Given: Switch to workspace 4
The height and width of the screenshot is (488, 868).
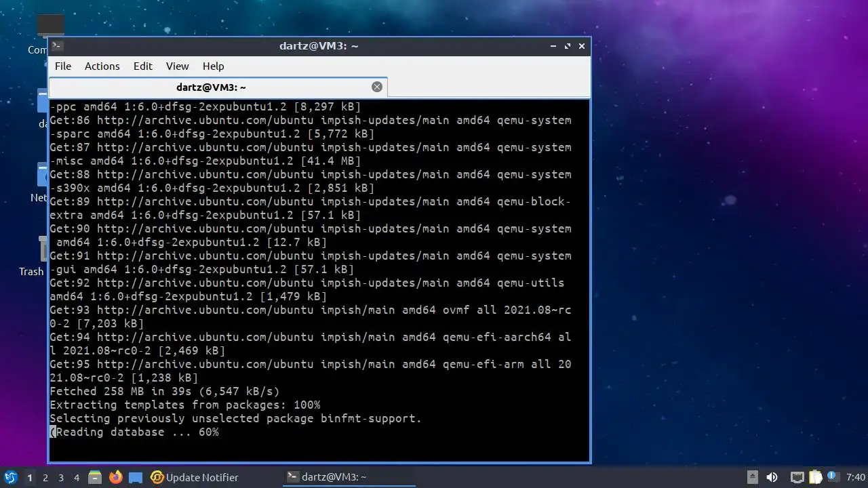Looking at the screenshot, I should [77, 478].
